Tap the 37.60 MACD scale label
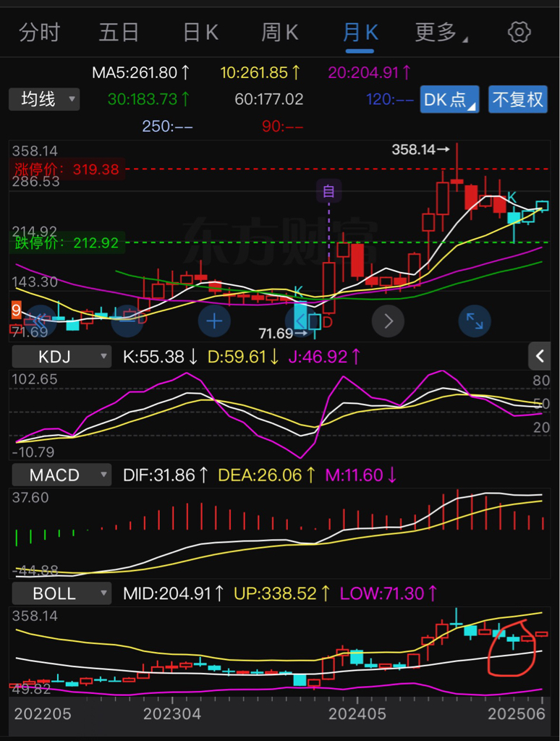This screenshot has height=741, width=560. [x=30, y=498]
